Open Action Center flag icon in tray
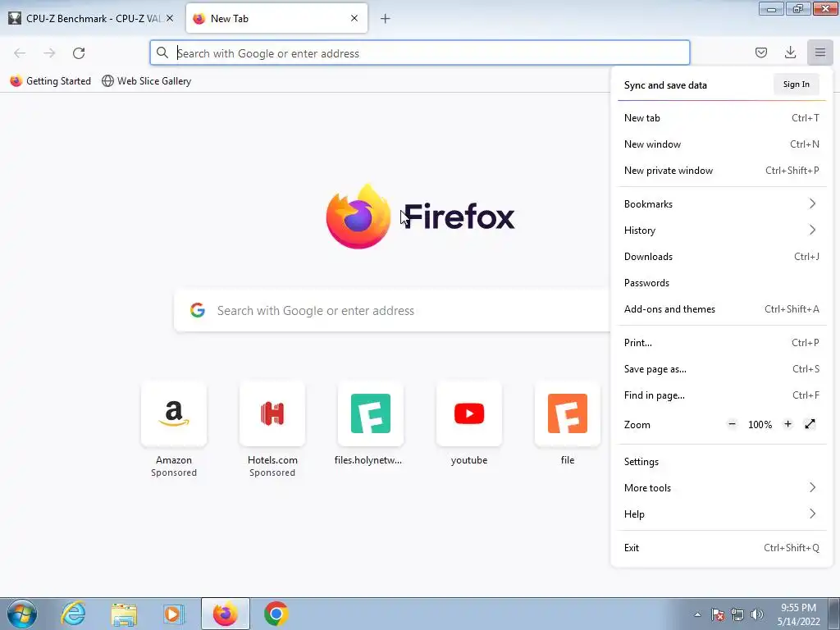Viewport: 840px width, 630px height. [x=717, y=614]
